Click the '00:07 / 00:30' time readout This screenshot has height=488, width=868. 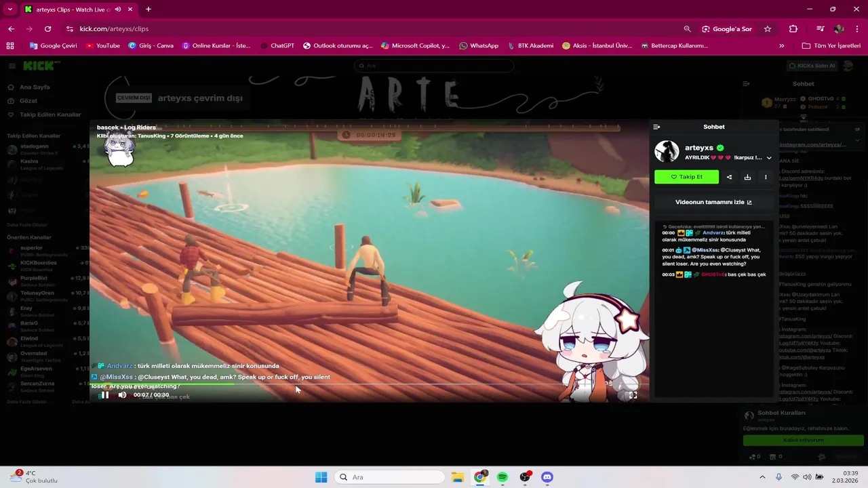point(151,395)
